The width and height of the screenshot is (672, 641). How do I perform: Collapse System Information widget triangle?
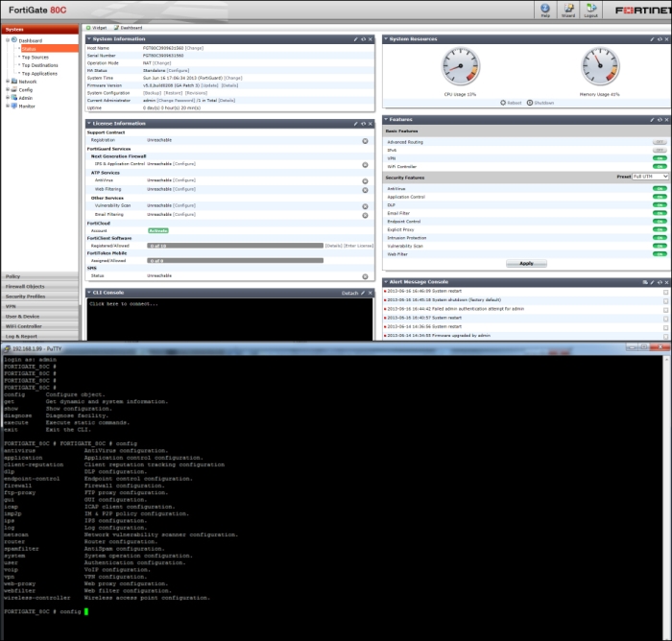click(x=89, y=39)
